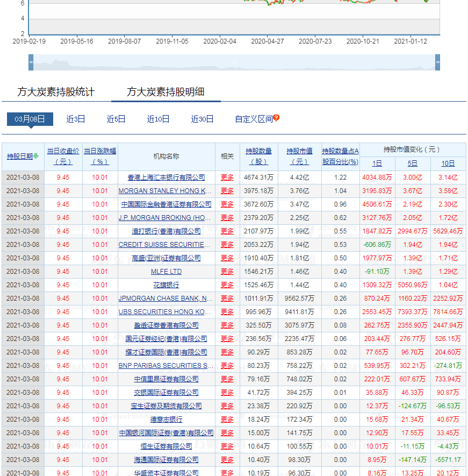Switch to 方大炭素持股明细 tab
468x476 pixels.
(165, 91)
